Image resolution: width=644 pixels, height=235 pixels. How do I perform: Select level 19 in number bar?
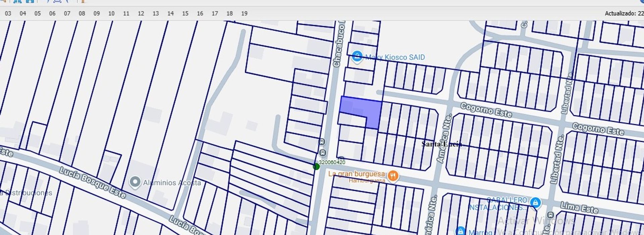coord(244,13)
